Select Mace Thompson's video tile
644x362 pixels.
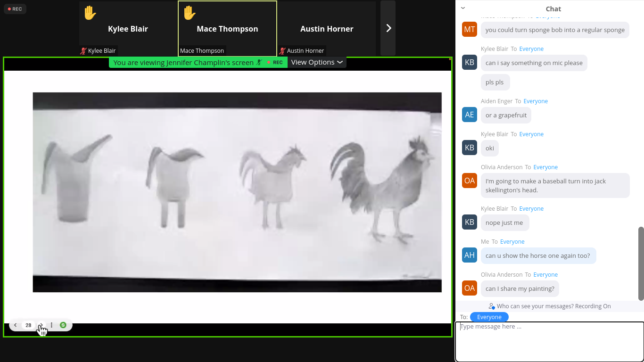(227, 28)
